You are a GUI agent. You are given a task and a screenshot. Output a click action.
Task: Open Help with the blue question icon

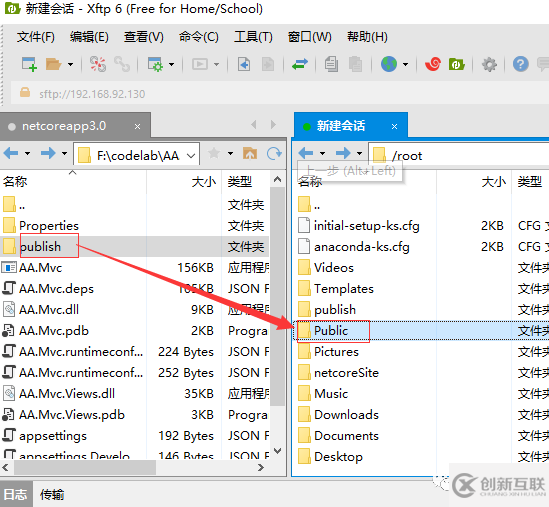pos(521,64)
